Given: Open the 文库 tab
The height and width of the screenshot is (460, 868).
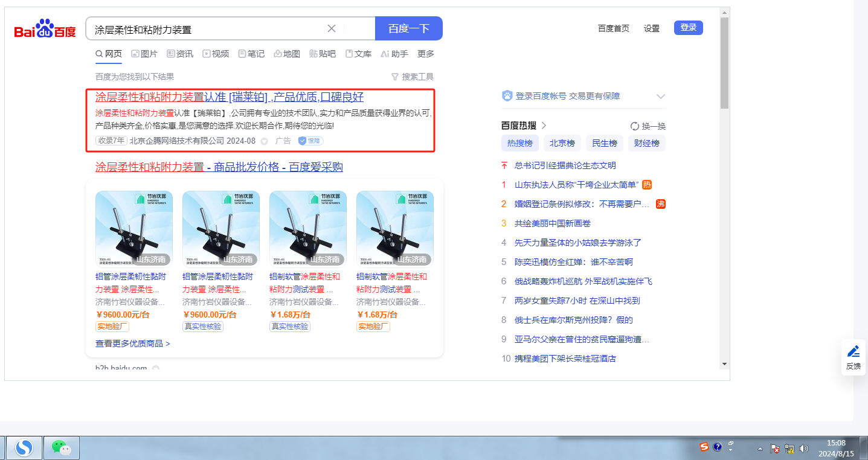Looking at the screenshot, I should click(358, 54).
